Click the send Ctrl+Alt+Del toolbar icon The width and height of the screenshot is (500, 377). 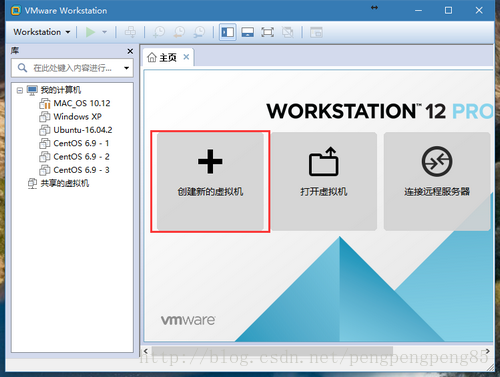click(130, 32)
